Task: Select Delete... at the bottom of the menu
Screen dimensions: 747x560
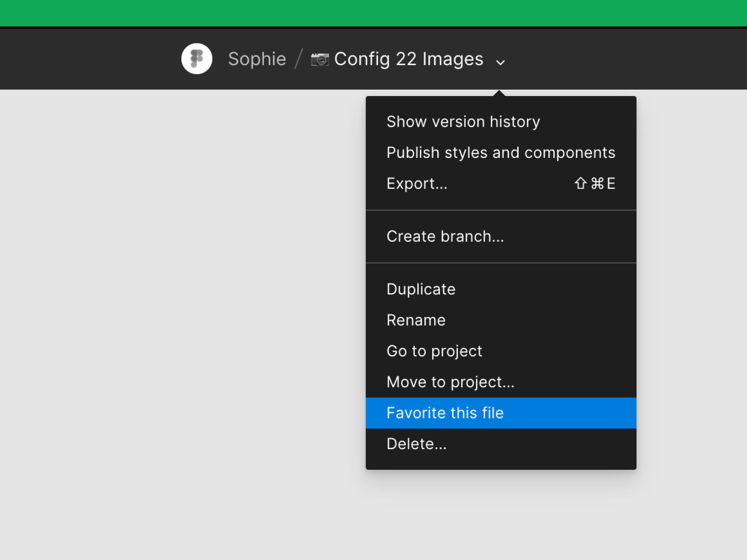Action: point(416,444)
